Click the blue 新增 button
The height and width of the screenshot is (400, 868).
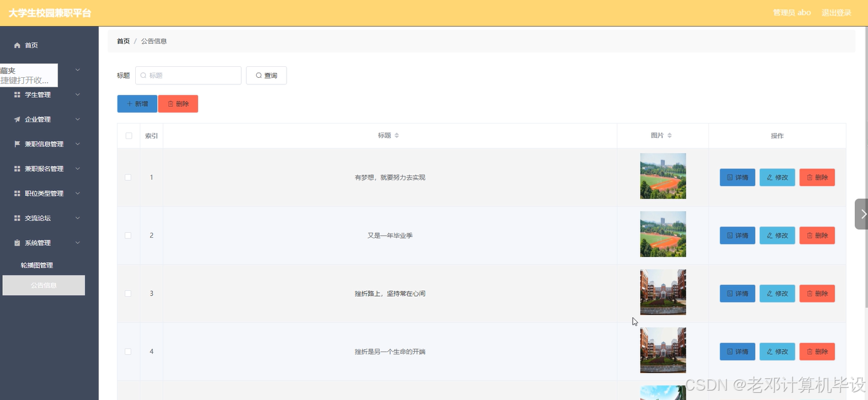tap(137, 104)
